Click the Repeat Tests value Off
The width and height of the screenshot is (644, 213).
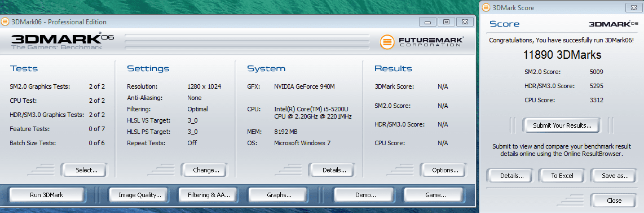pyautogui.click(x=192, y=143)
